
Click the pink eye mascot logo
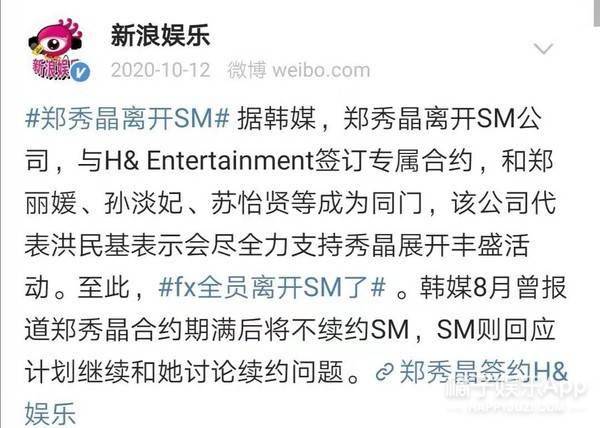coord(56,40)
